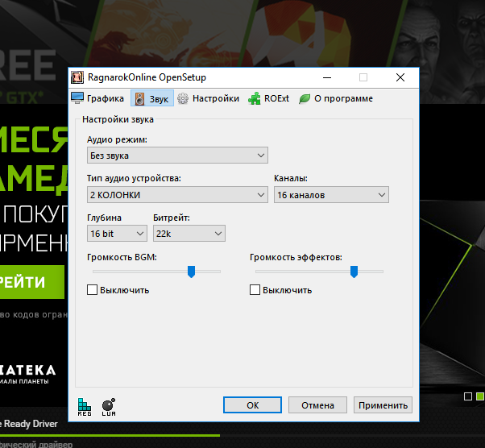Image resolution: width=485 pixels, height=448 pixels.
Task: Minimize the OpenSetup window
Action: pyautogui.click(x=327, y=77)
